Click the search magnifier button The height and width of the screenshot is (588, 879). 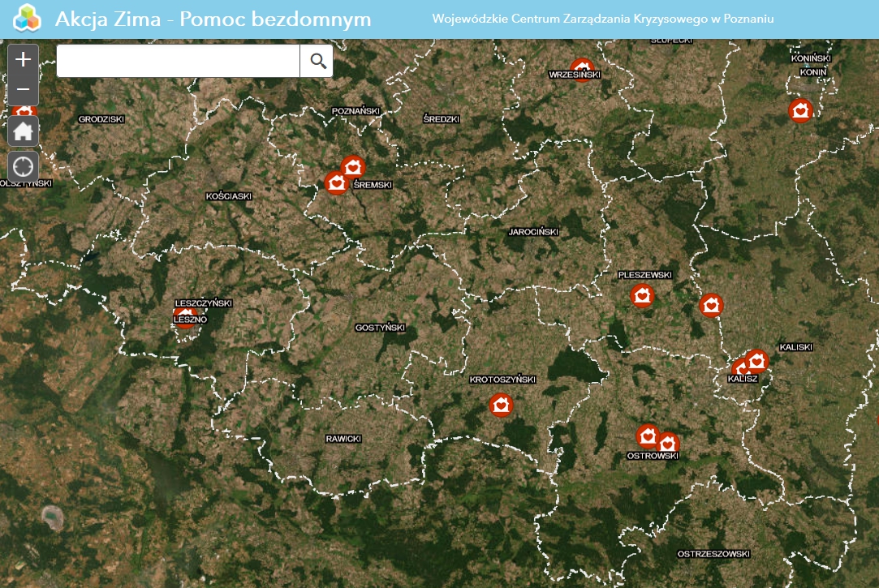tap(317, 61)
